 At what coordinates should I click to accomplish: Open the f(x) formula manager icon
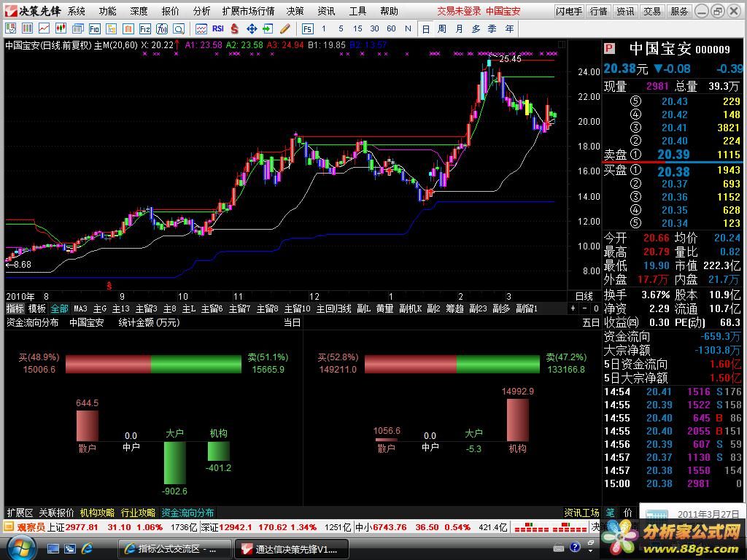click(161, 29)
